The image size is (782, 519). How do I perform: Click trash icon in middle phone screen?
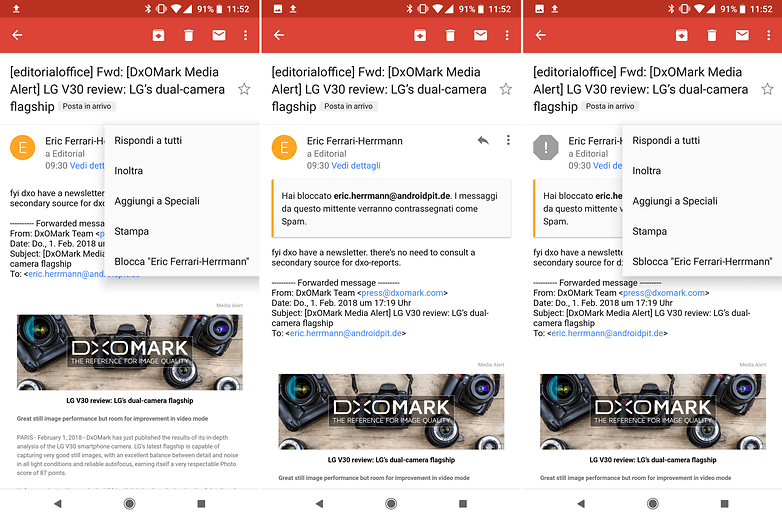(x=450, y=35)
